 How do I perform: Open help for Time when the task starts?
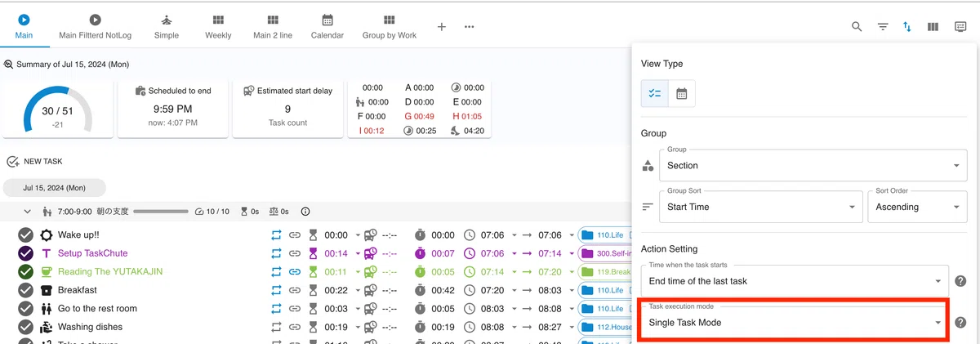click(960, 281)
